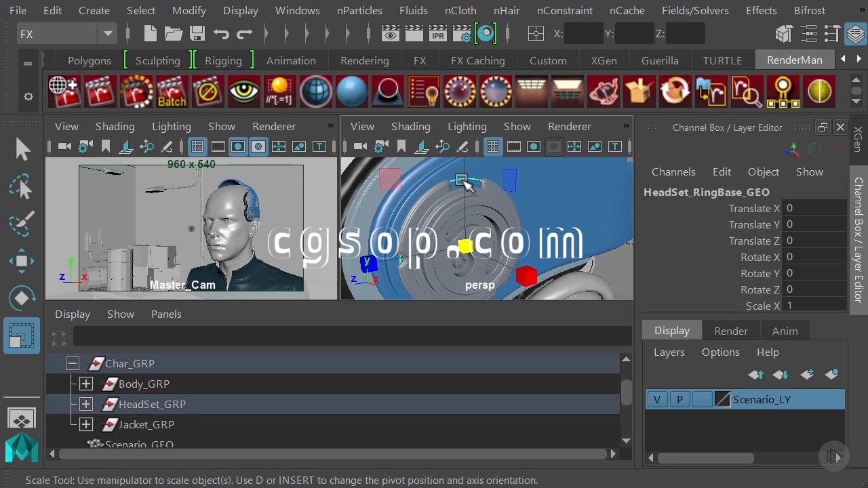Redo the last undone action

pos(245,34)
